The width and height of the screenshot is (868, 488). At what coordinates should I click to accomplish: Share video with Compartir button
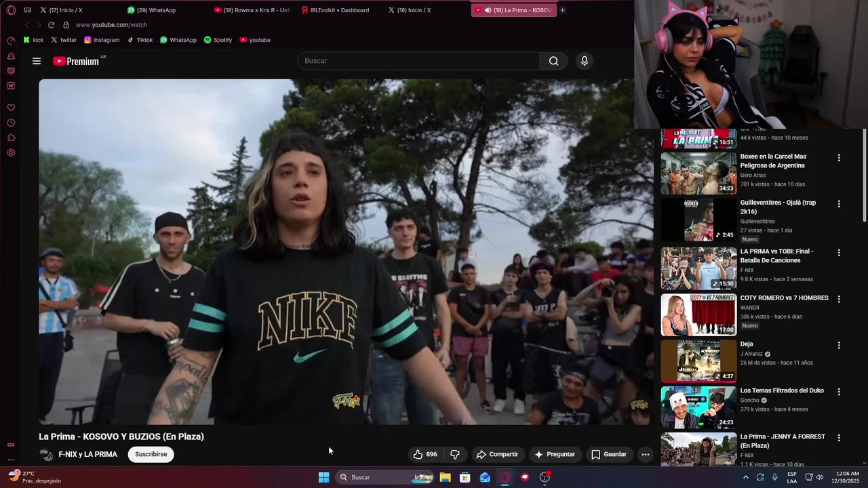497,454
